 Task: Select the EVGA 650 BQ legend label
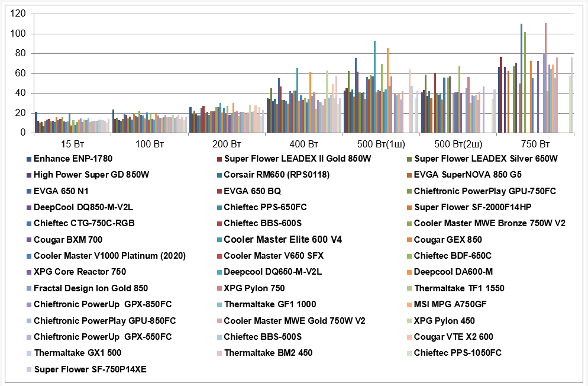253,191
